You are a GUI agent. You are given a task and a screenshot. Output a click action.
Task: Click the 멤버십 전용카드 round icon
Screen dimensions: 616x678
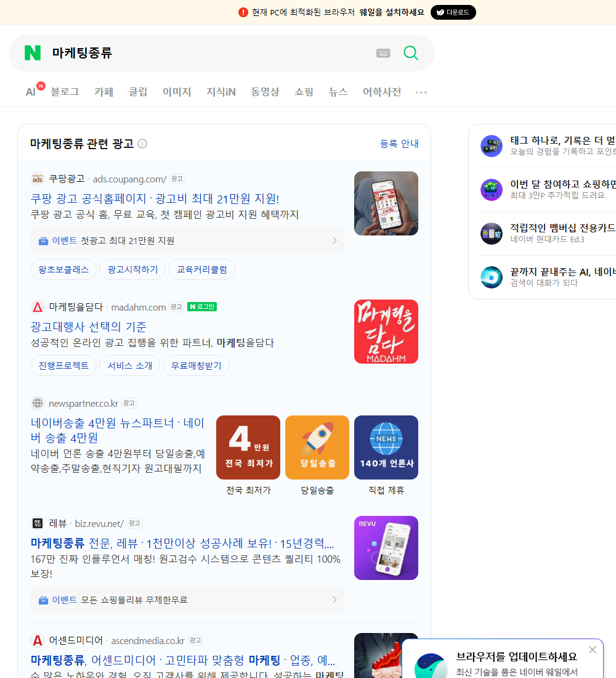(492, 234)
